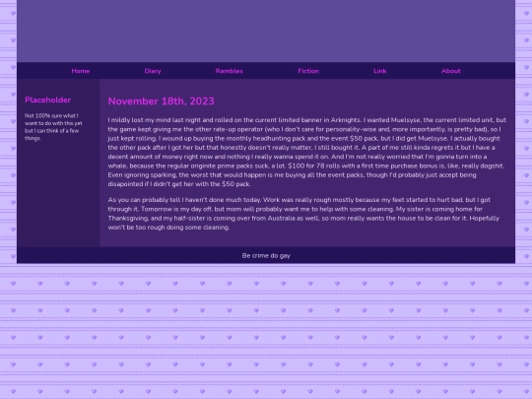532x399 pixels.
Task: Select the 'November 18th, 2023' heading
Action: coord(162,101)
